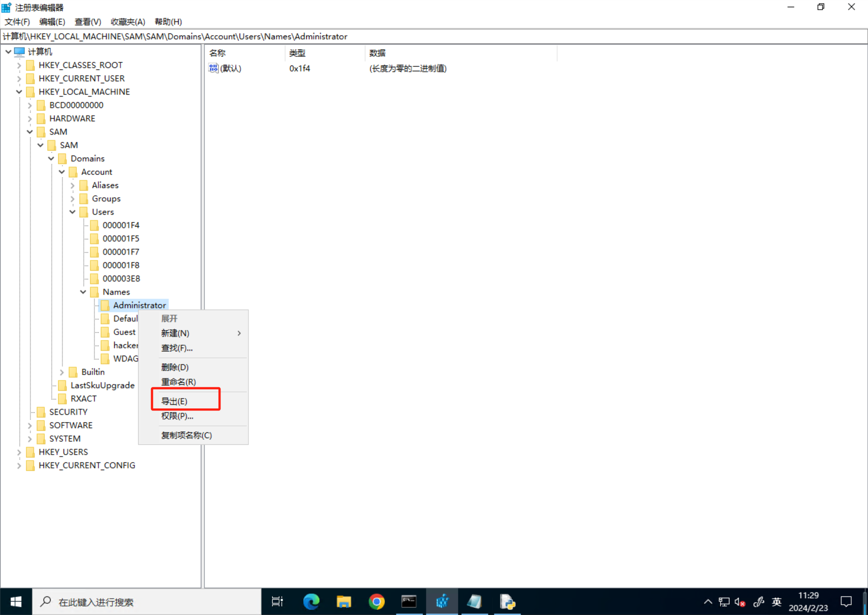The width and height of the screenshot is (868, 615).
Task: Click the Registry Editor taskbar icon
Action: (442, 602)
